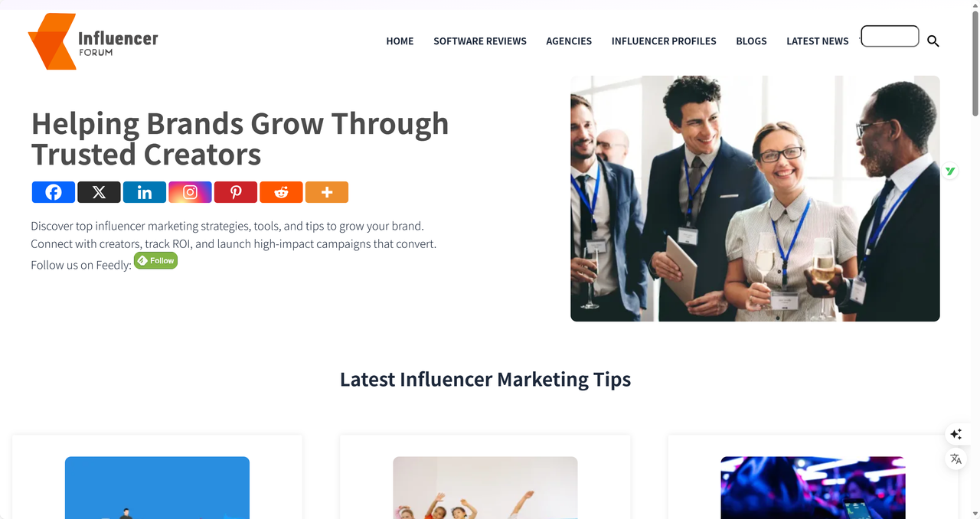The height and width of the screenshot is (519, 980).
Task: Open the Instagram share icon
Action: click(x=190, y=192)
